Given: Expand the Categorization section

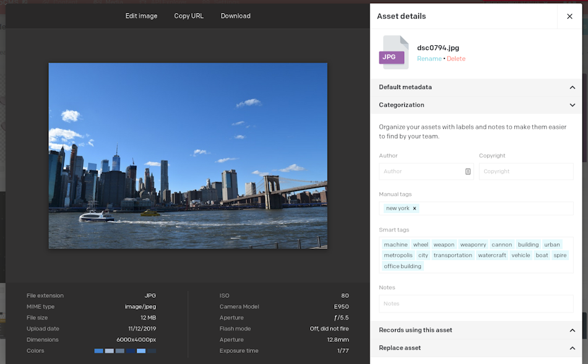Looking at the screenshot, I should tap(573, 105).
